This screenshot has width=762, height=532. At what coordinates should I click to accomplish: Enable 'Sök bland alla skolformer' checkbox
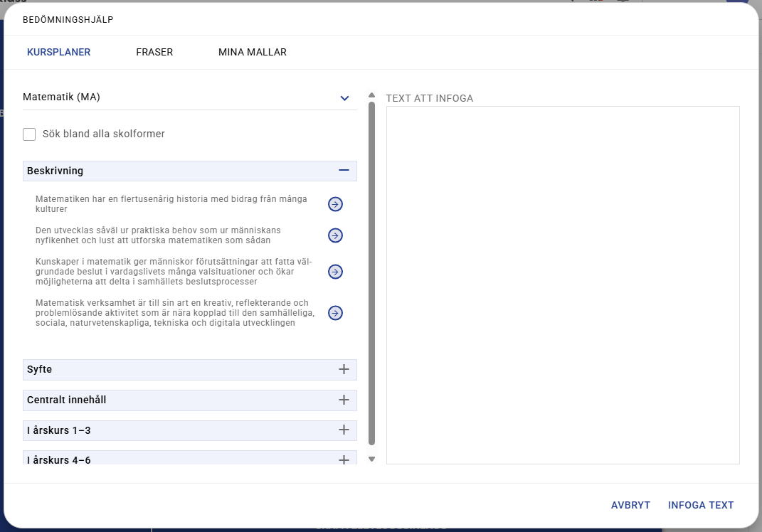coord(29,134)
